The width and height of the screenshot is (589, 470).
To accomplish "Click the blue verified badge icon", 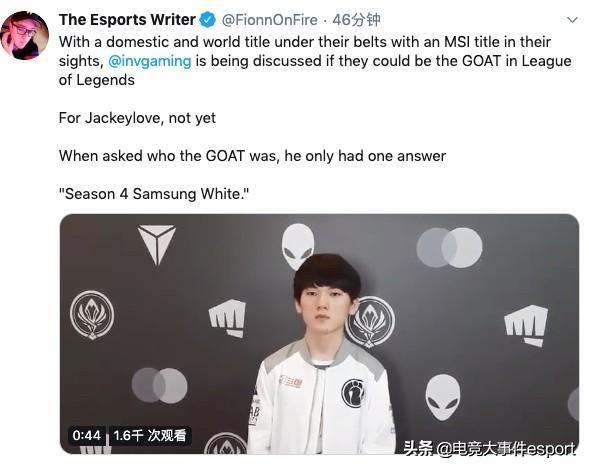I will [207, 20].
